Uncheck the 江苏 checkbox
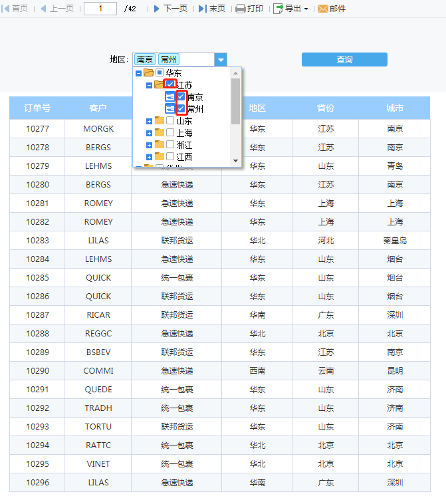The image size is (446, 504). [170, 84]
